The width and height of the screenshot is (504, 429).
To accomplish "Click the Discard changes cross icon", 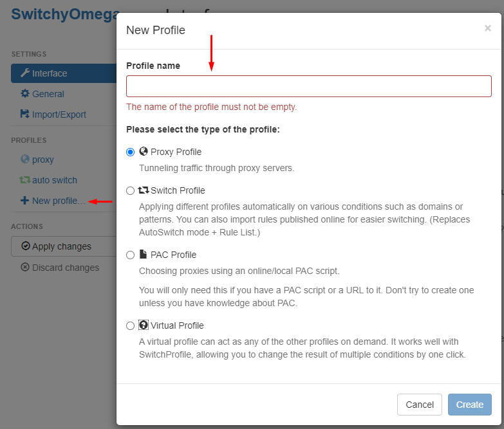I will click(25, 267).
